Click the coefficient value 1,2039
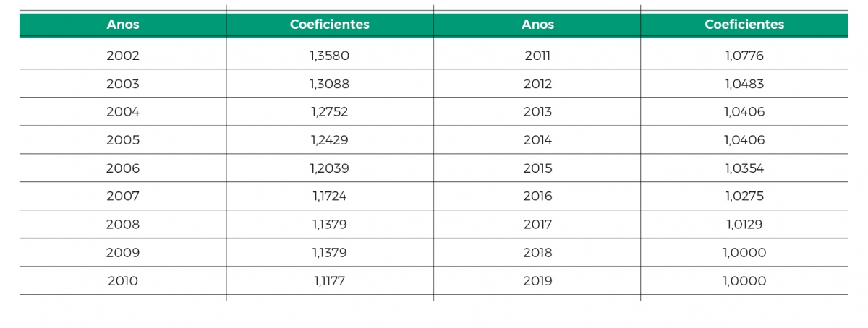Screen dimensions: 868x328 tap(330, 168)
